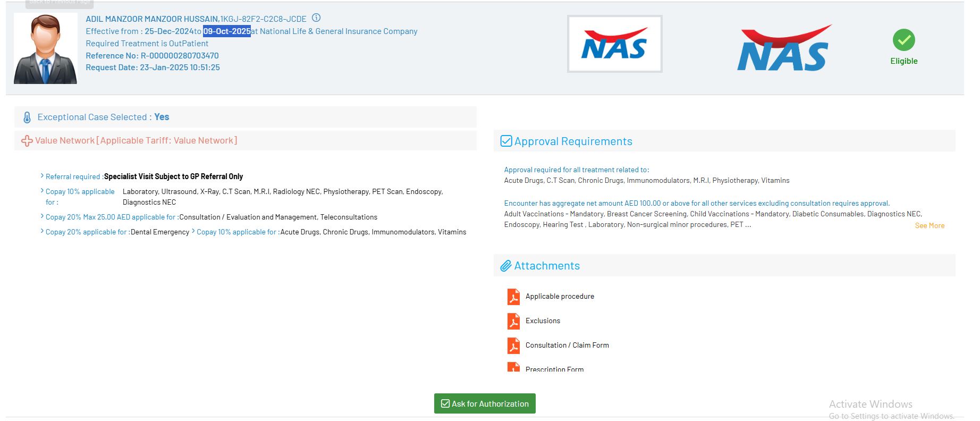
Task: Click the Yes value for Exceptional Case
Action: click(x=162, y=117)
